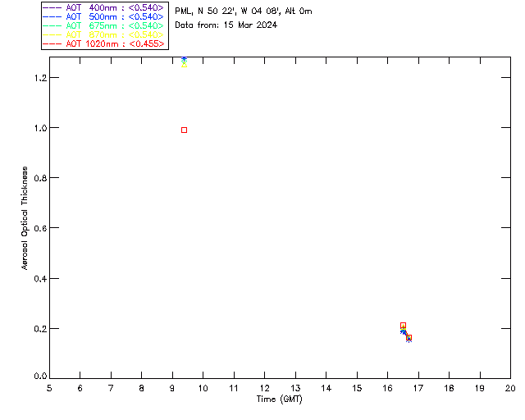Click the PML station location header text
The image size is (525, 420).
(x=244, y=11)
